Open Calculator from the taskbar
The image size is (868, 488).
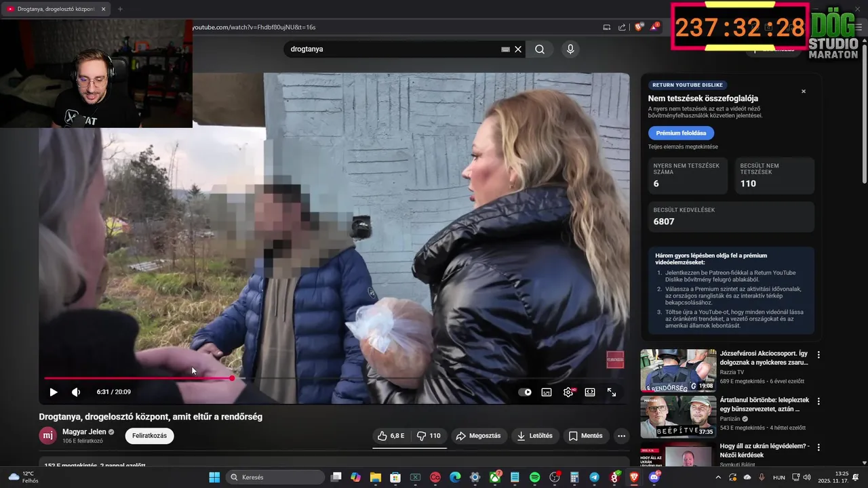tap(574, 477)
